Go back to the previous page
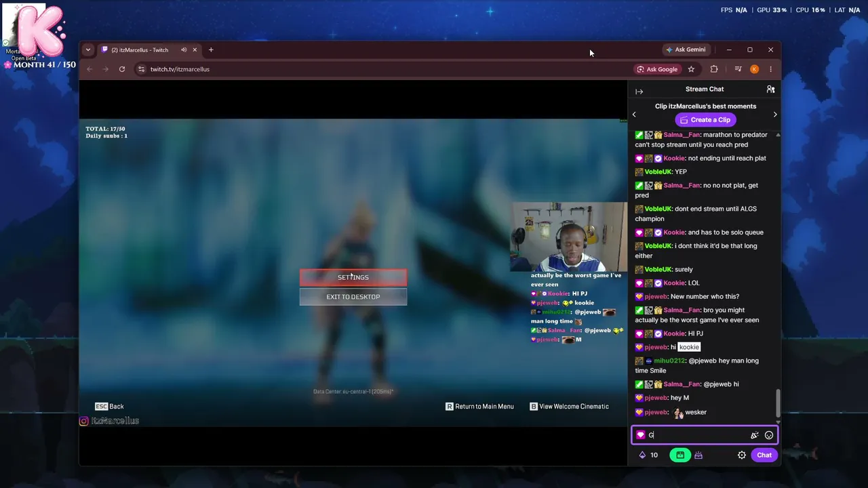 [90, 69]
